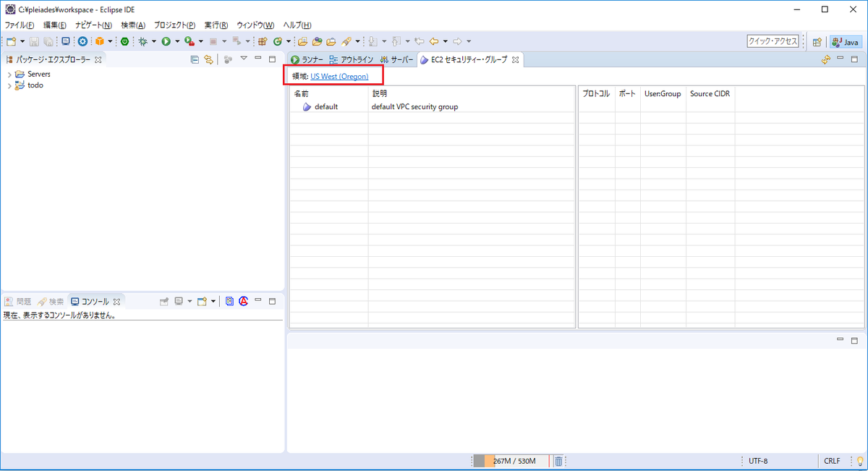The image size is (868, 471).
Task: Select the todo project
Action: [x=29, y=85]
